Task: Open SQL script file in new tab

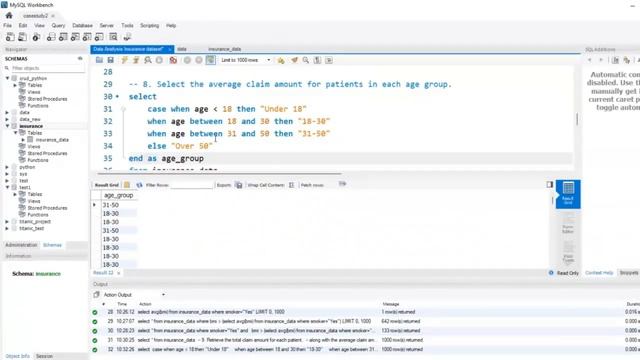Action: [x=22, y=37]
